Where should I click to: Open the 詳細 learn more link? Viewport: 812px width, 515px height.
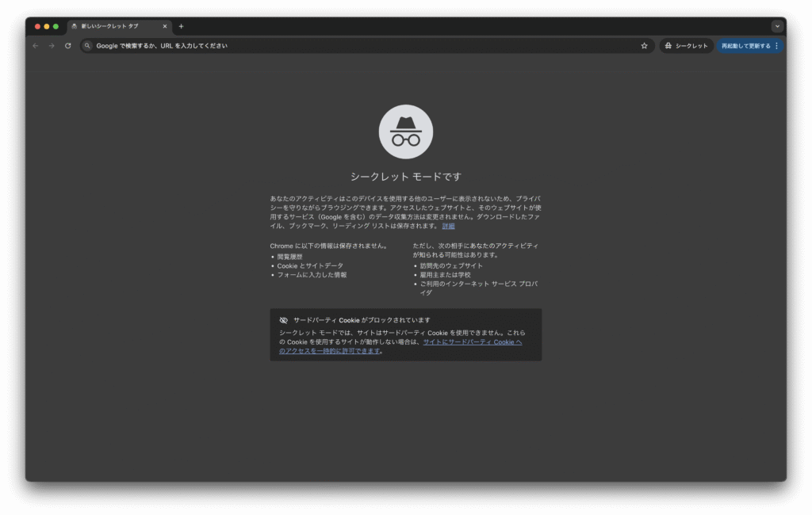tap(449, 226)
